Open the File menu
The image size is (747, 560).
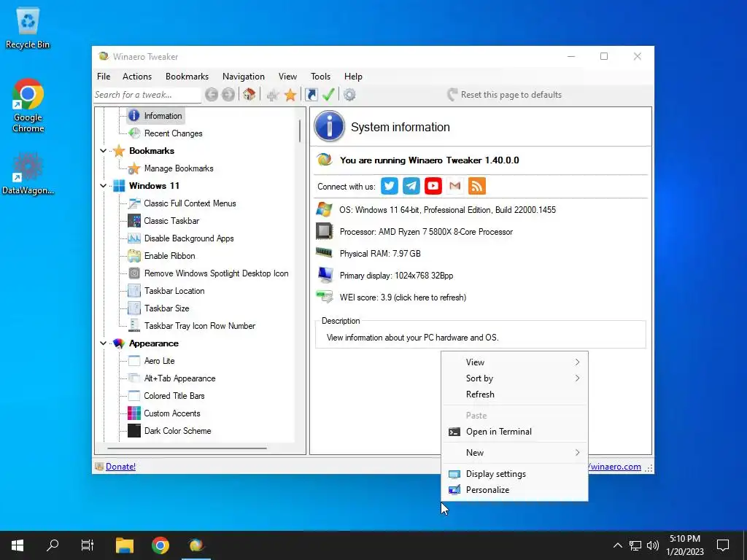point(104,77)
